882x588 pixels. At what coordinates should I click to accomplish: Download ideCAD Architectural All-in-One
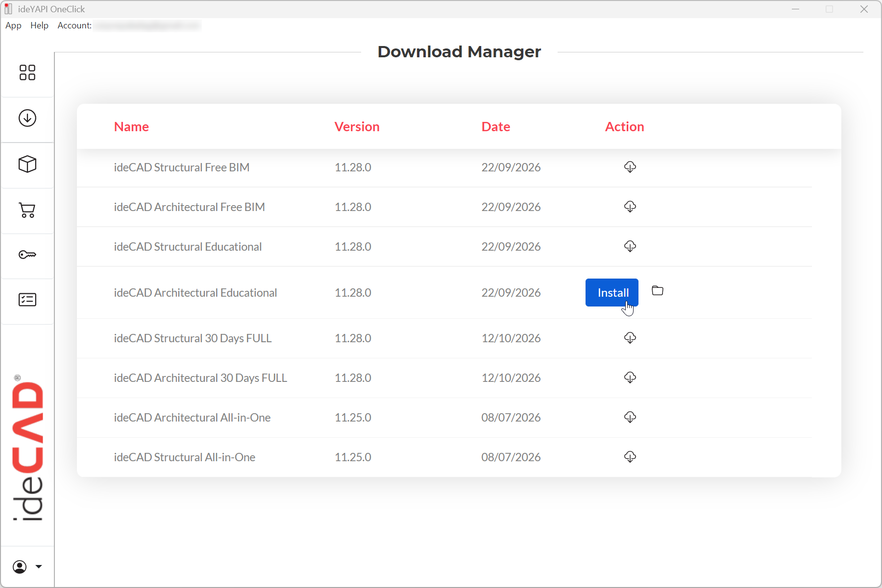tap(630, 417)
